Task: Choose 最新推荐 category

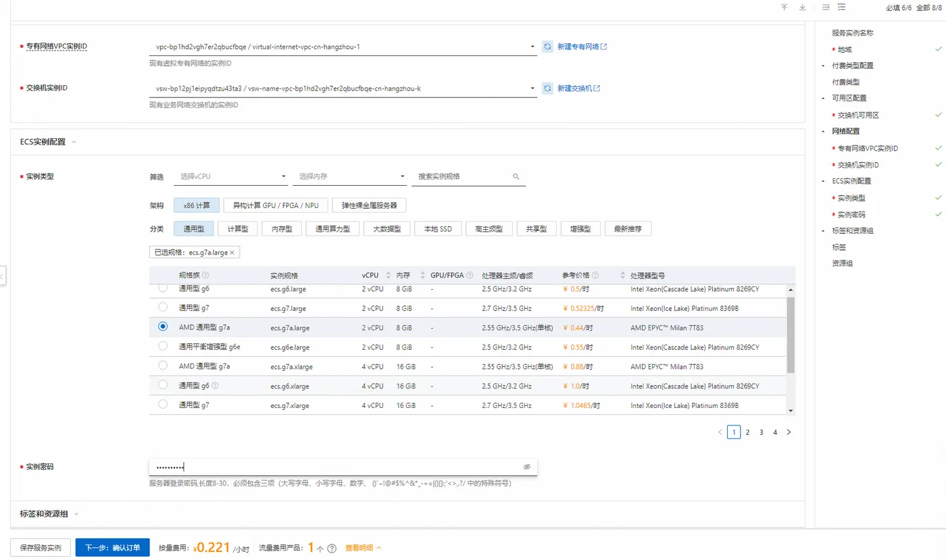Action: coord(628,229)
